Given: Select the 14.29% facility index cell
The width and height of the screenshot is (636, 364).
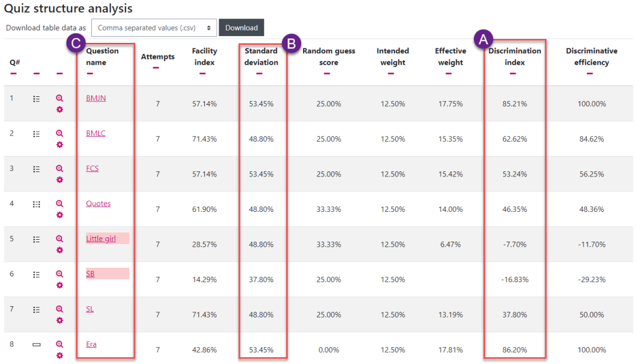Looking at the screenshot, I should click(204, 280).
